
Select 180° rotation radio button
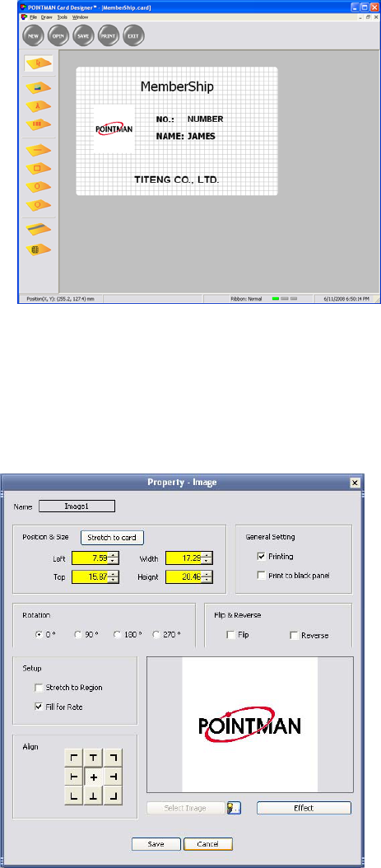pyautogui.click(x=117, y=635)
